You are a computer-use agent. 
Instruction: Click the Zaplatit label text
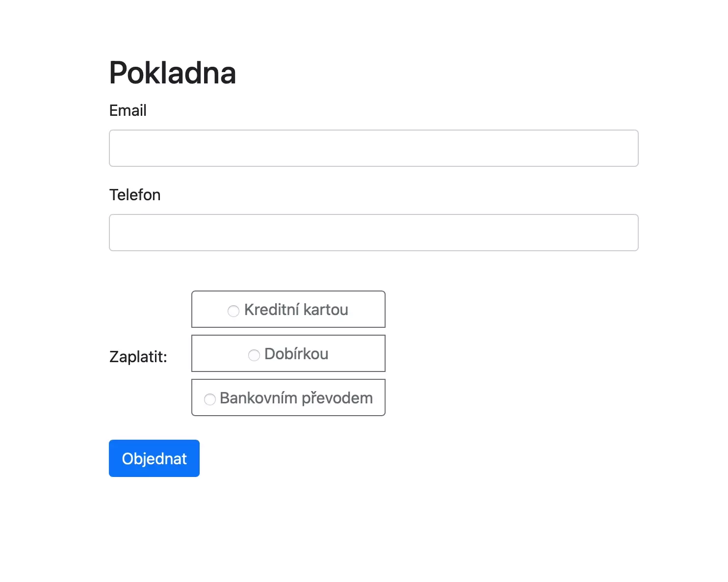(x=139, y=356)
